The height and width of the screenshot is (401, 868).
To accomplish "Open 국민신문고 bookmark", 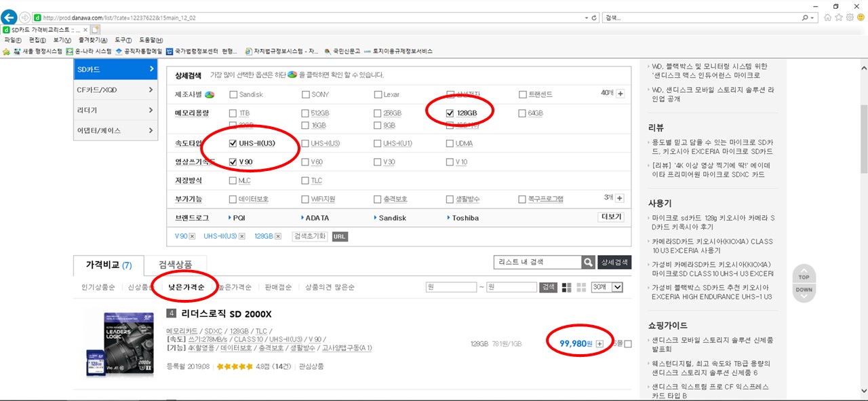I will pos(341,51).
